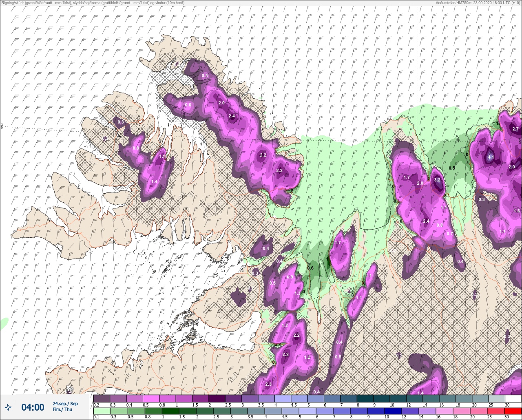The image size is (522, 420).
Task: Click the Veðurstofan star logo icon
Action: pyautogui.click(x=8, y=407)
